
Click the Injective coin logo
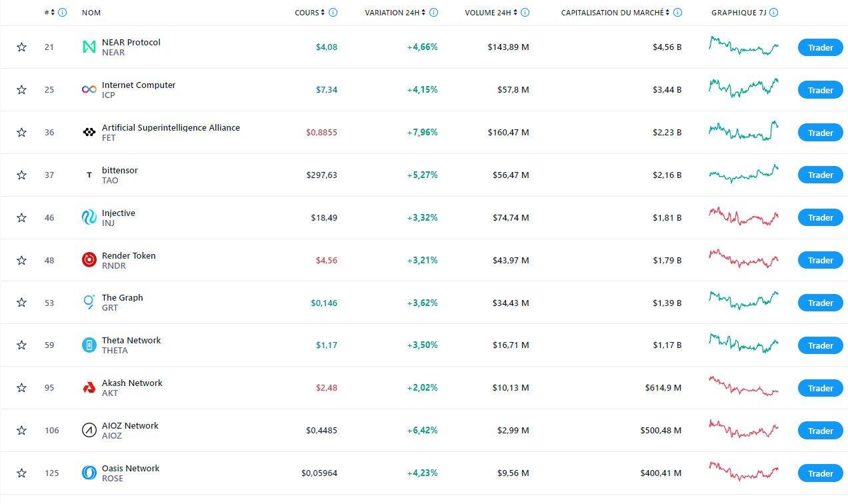(x=89, y=217)
